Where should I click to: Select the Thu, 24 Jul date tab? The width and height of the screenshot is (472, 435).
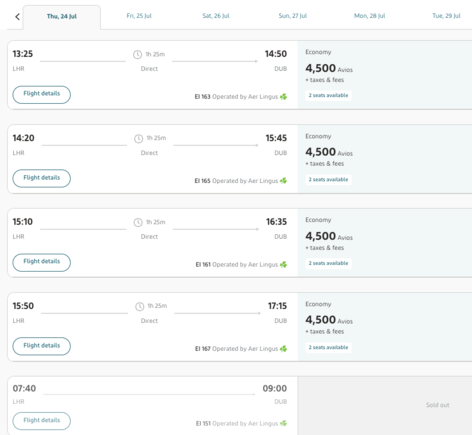62,17
